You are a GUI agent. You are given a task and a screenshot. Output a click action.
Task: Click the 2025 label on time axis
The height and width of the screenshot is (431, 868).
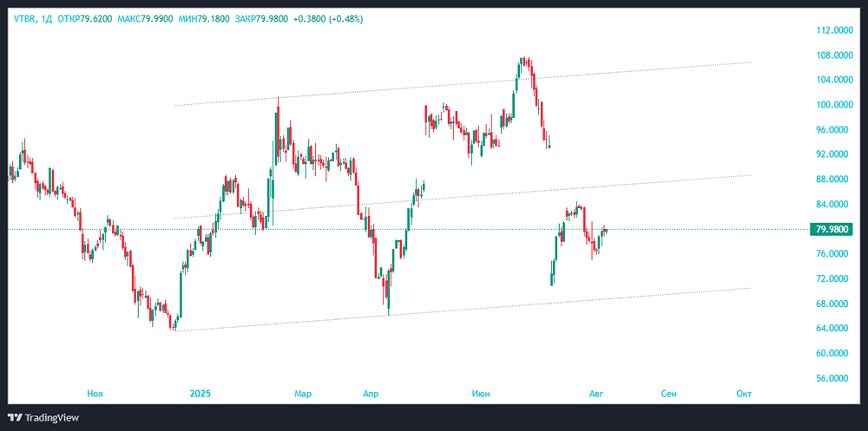(201, 394)
